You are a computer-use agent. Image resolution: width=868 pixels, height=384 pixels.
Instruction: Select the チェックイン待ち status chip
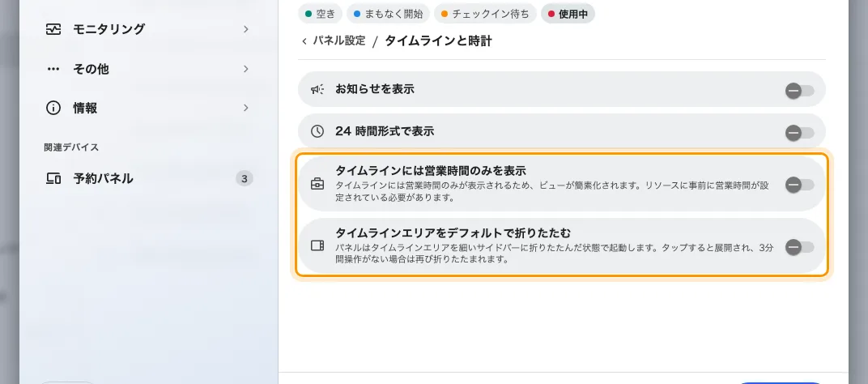pyautogui.click(x=485, y=14)
